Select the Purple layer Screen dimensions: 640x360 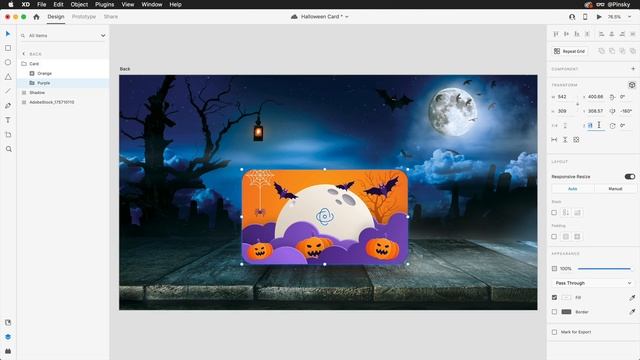[63, 83]
